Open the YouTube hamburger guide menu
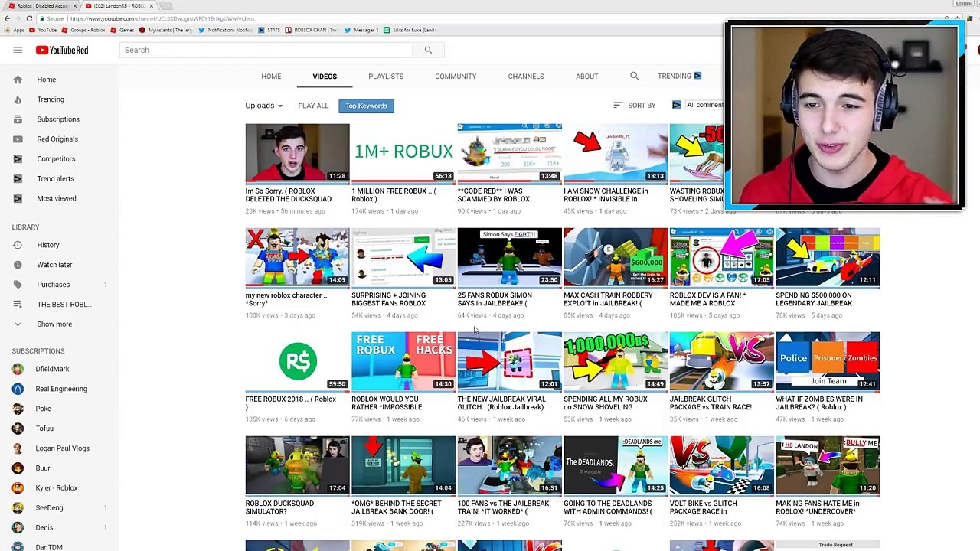Screen dimensions: 980x551 click(18, 50)
